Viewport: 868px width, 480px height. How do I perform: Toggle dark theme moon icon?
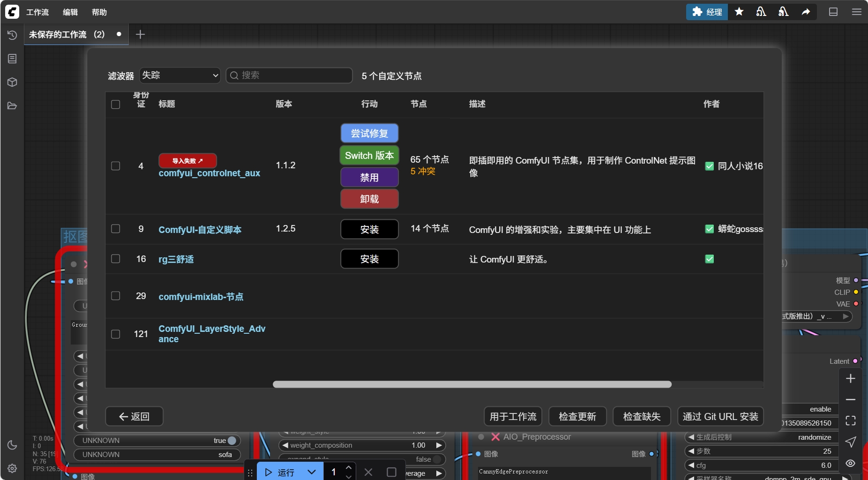pos(12,445)
